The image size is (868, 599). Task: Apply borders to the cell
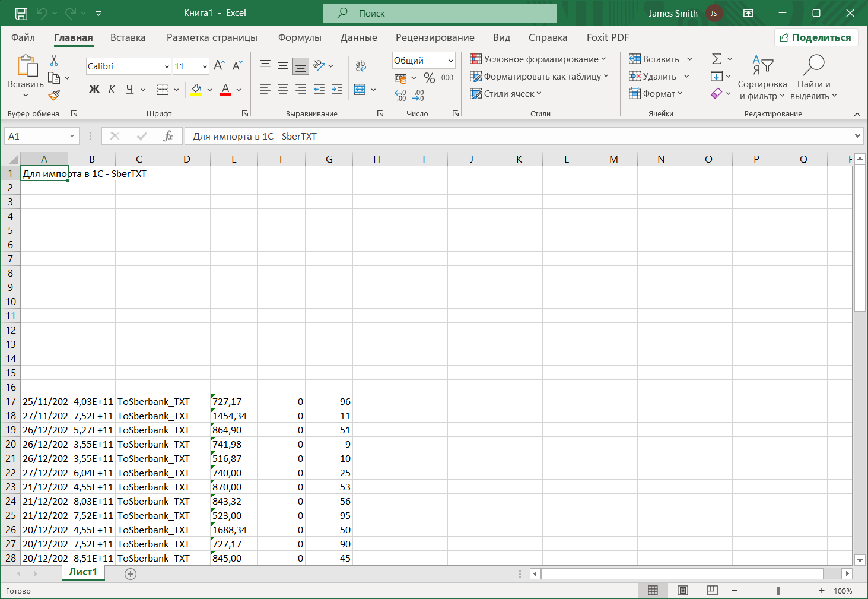pyautogui.click(x=163, y=90)
